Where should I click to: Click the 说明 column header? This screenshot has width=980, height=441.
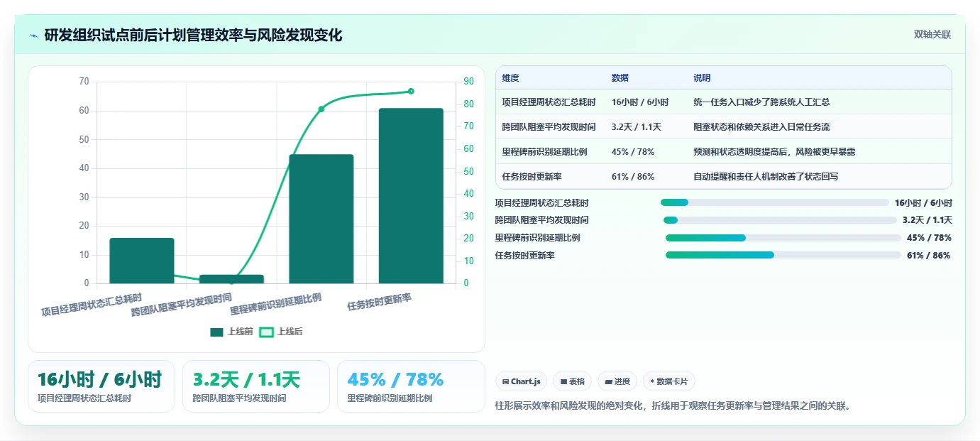pyautogui.click(x=702, y=78)
